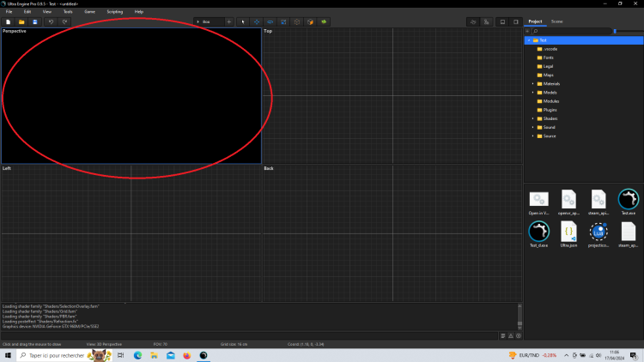The height and width of the screenshot is (362, 644).
Task: Select the arrow selection tool in toolbar
Action: click(x=243, y=21)
